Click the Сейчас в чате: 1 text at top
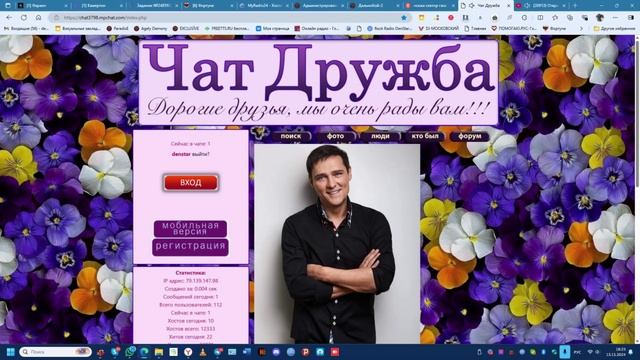Viewport: 640px width, 360px height. coord(191,144)
